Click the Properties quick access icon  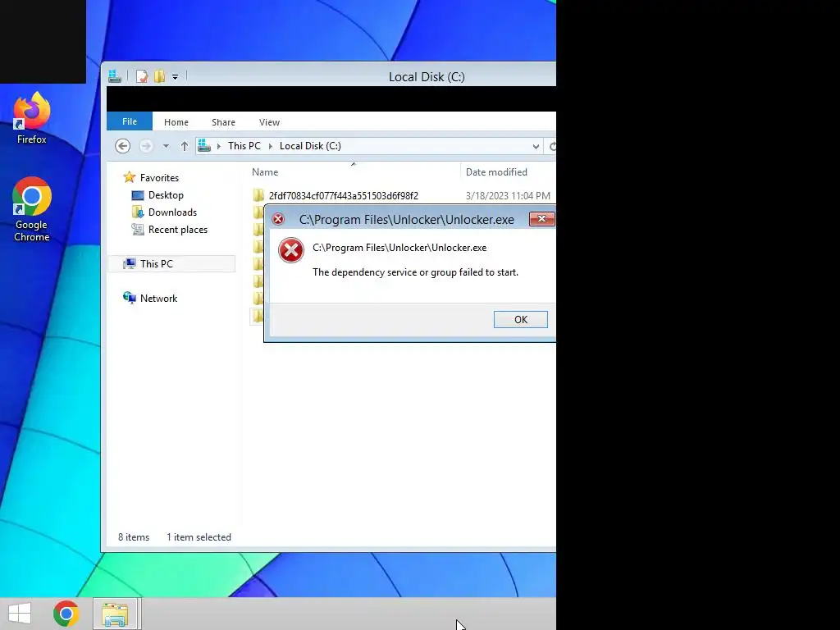pyautogui.click(x=141, y=76)
